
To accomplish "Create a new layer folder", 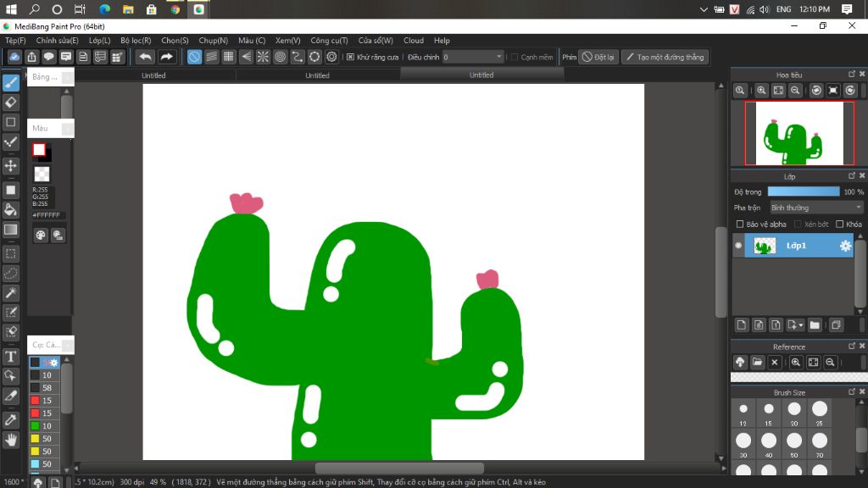I will (815, 324).
